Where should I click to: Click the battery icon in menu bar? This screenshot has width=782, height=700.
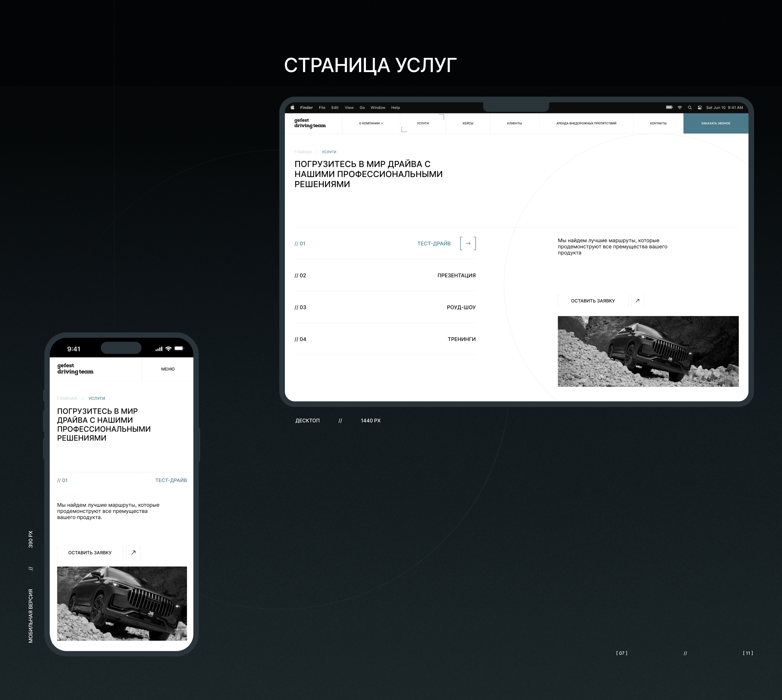(669, 108)
